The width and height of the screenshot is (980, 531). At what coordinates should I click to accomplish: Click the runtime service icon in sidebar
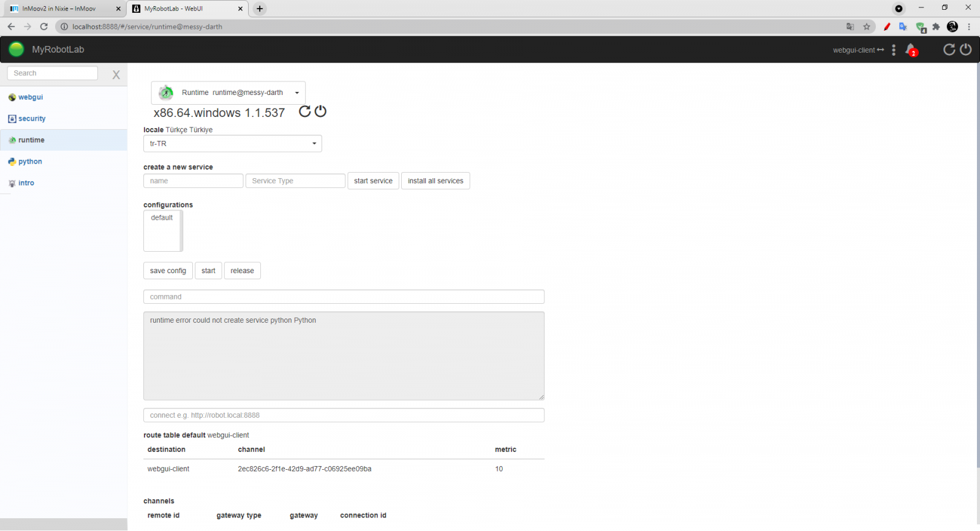click(12, 140)
